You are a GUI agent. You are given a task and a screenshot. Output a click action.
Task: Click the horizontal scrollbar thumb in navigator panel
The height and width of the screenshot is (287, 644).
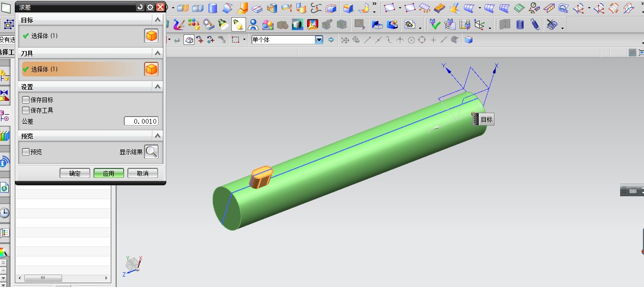coord(43,278)
